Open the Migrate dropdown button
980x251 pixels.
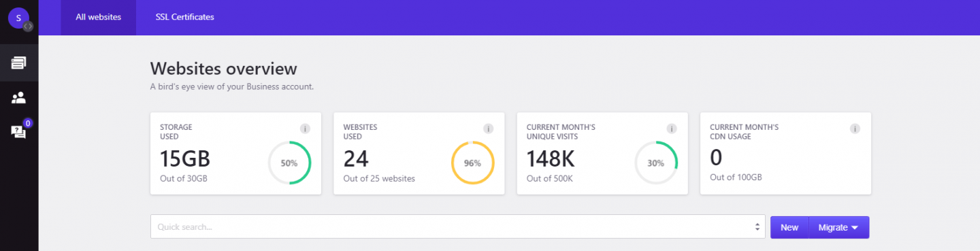838,227
